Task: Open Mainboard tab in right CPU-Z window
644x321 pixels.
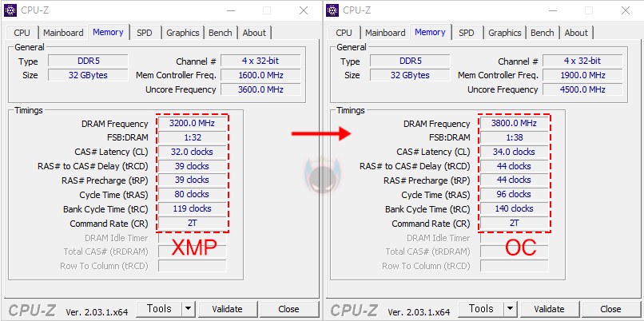Action: pos(385,33)
